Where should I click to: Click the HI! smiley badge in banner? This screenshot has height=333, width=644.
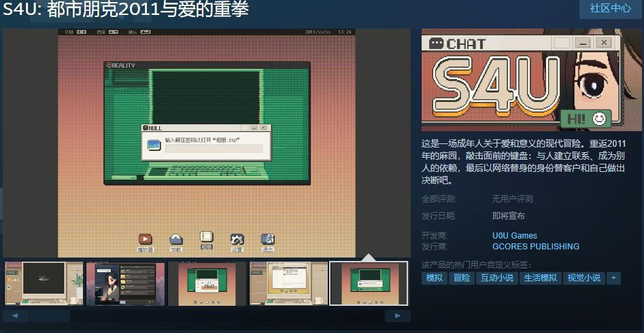pos(586,119)
